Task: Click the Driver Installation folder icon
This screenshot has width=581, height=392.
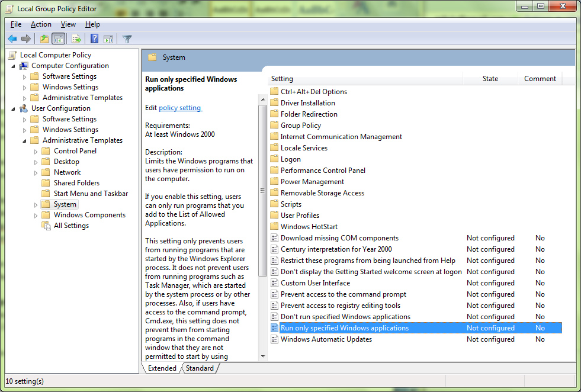Action: (x=274, y=102)
